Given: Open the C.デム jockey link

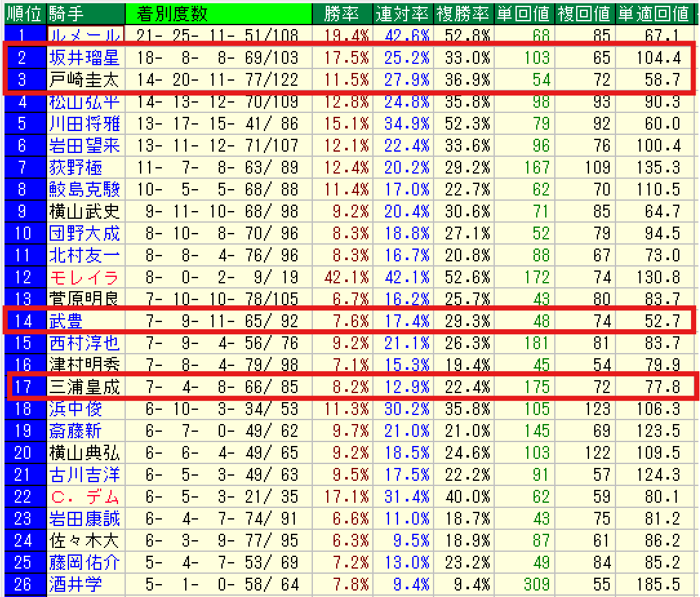Looking at the screenshot, I should click(x=84, y=497).
